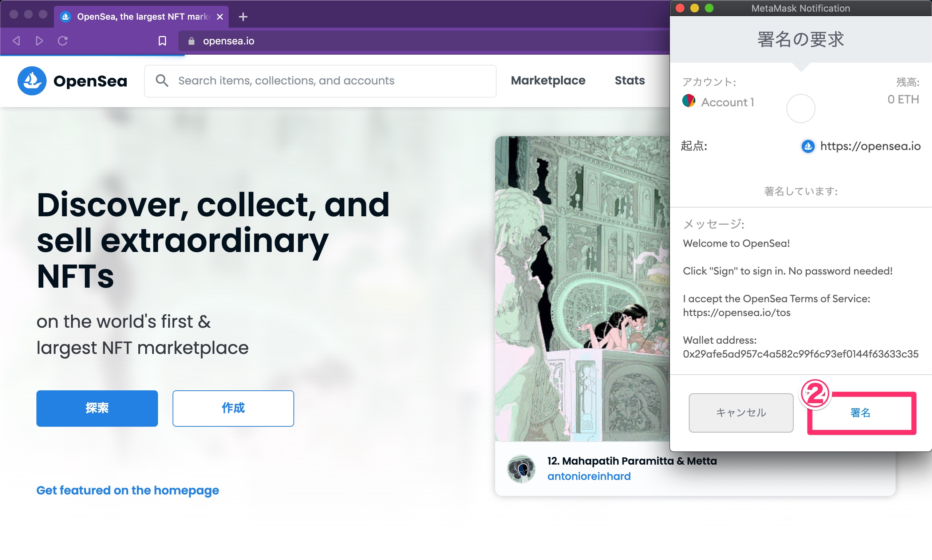Viewport: 932px width, 560px height.
Task: Click the OpenSea tab favicon
Action: 65,17
